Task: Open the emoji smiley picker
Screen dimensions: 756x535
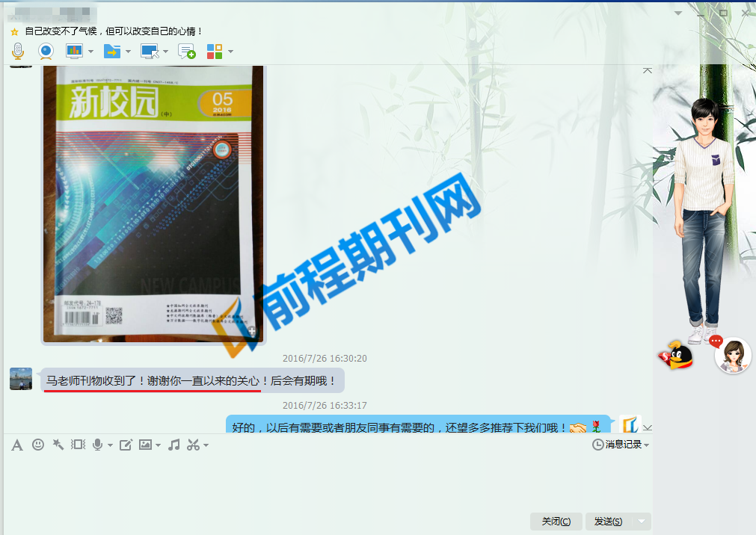Action: pos(37,445)
